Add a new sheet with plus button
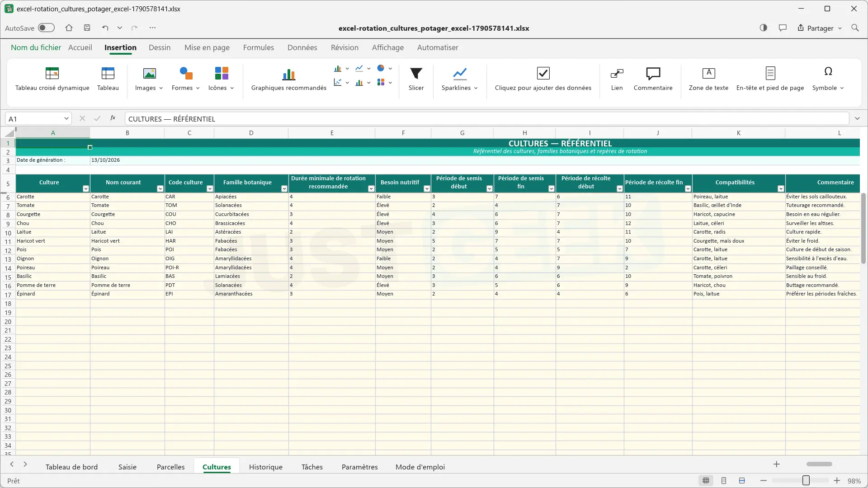Screen dimensions: 868x488 [x=776, y=464]
